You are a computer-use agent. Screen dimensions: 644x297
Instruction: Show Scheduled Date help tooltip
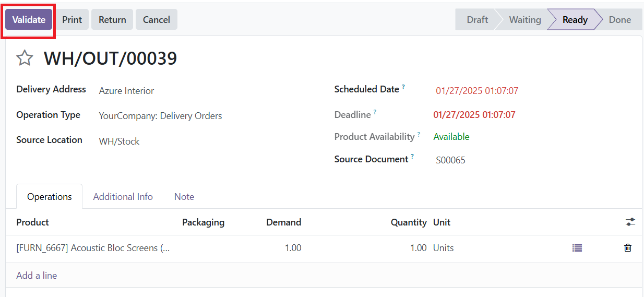tap(403, 87)
